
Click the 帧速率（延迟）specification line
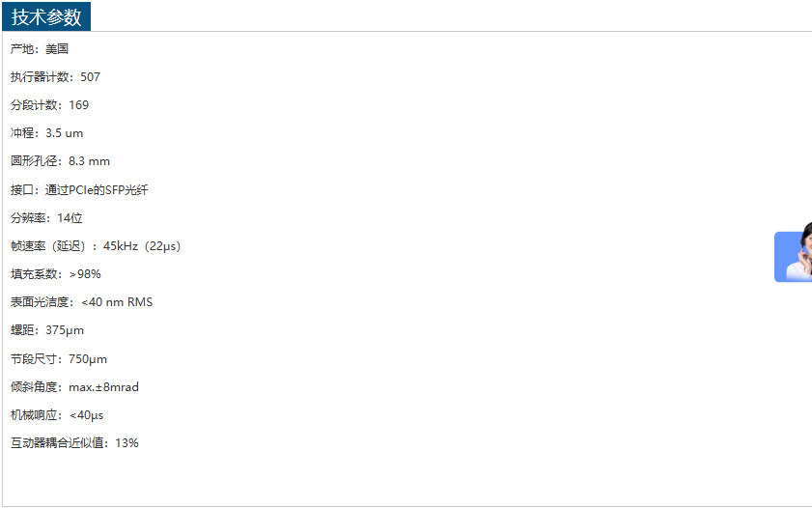point(96,246)
